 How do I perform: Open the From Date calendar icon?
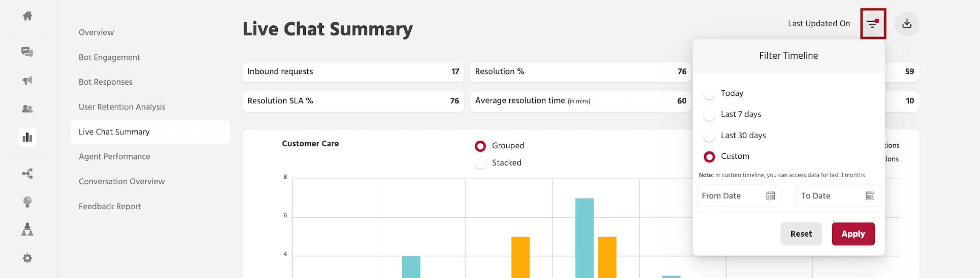[770, 196]
